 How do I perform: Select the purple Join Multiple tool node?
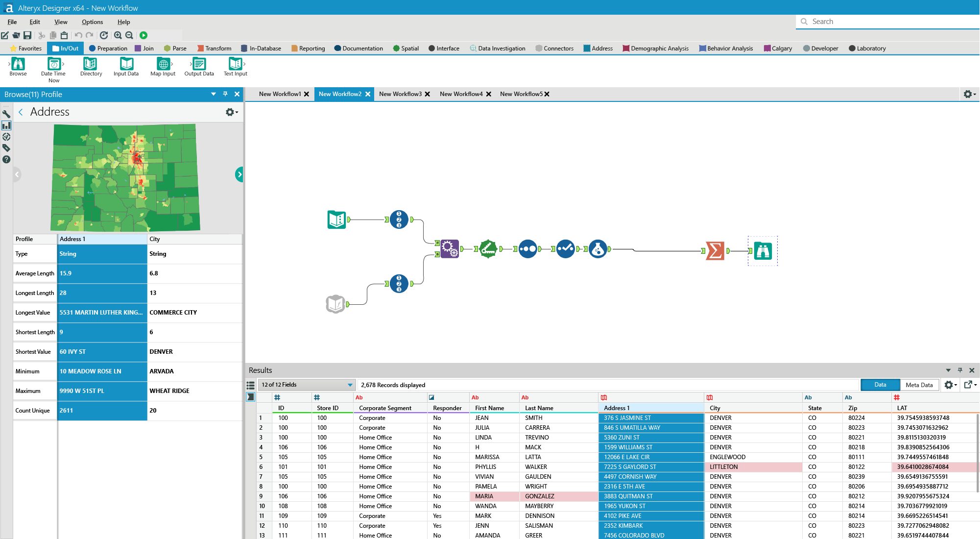(450, 249)
